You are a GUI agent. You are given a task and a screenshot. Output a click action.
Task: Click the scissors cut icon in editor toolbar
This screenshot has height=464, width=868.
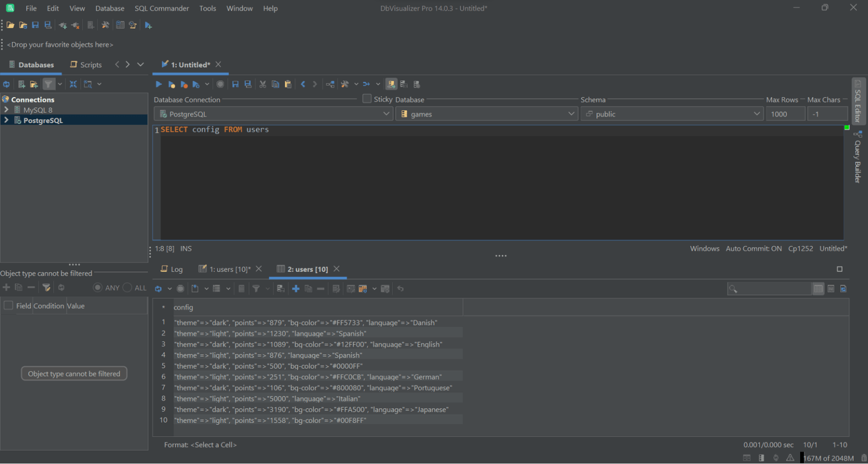(263, 84)
